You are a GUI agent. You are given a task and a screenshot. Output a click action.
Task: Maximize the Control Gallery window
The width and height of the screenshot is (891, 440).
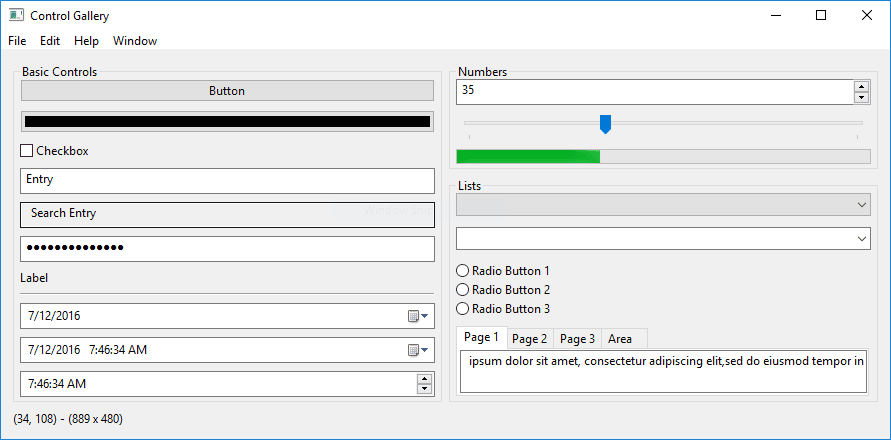point(821,15)
